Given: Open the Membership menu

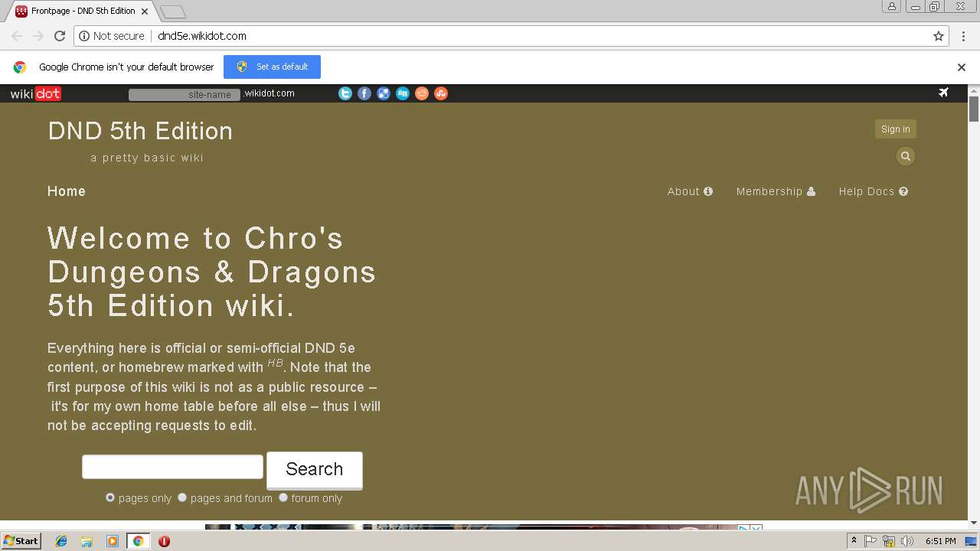Looking at the screenshot, I should click(x=776, y=191).
